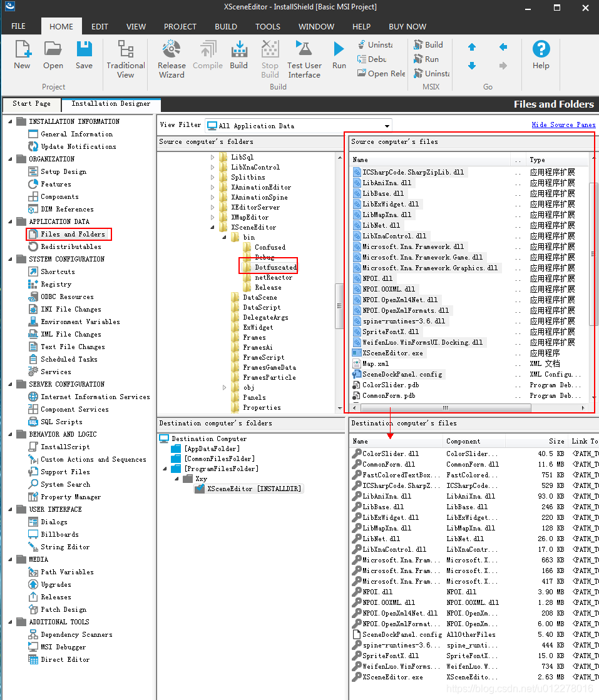Collapse the XSceneEditor source folder
Viewport: 599px width, 700px height.
tap(213, 227)
